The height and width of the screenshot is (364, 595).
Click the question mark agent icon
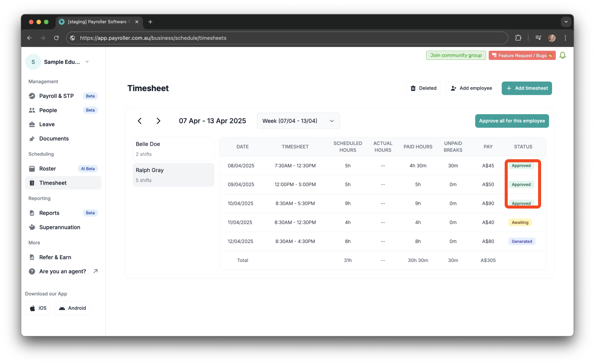point(32,271)
